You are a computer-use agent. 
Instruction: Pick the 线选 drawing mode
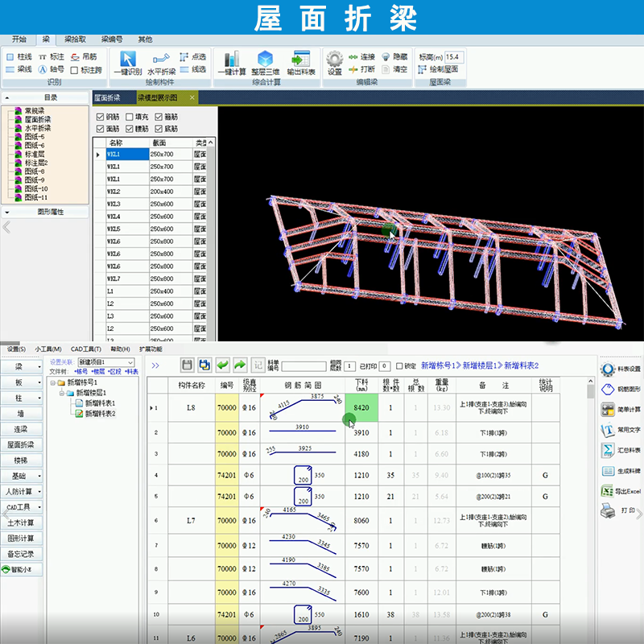pyautogui.click(x=193, y=69)
